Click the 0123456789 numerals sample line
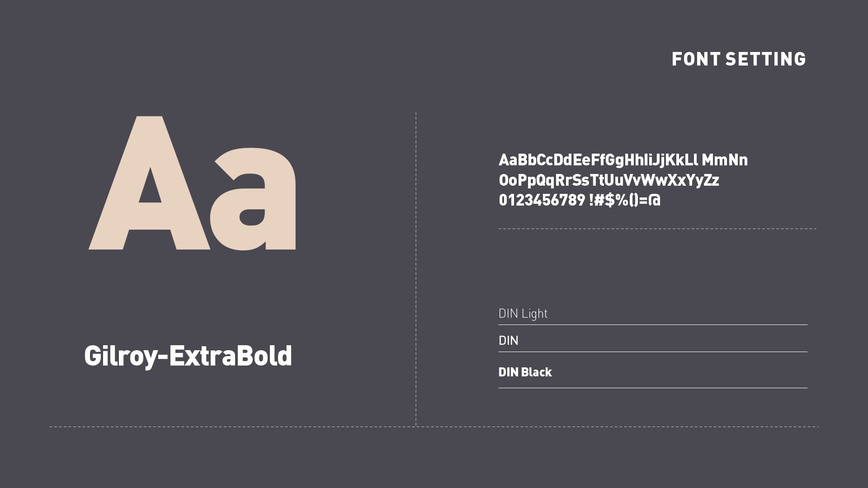The image size is (868, 488). (x=542, y=200)
